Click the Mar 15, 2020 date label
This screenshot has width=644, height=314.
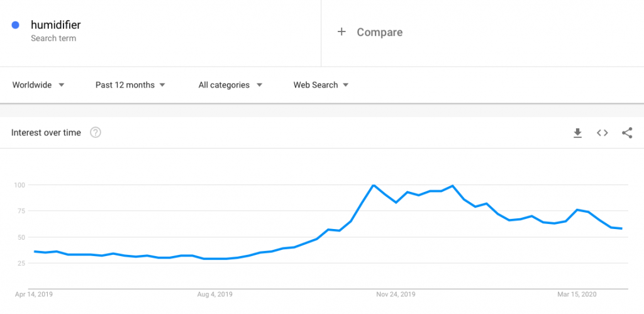click(x=576, y=294)
